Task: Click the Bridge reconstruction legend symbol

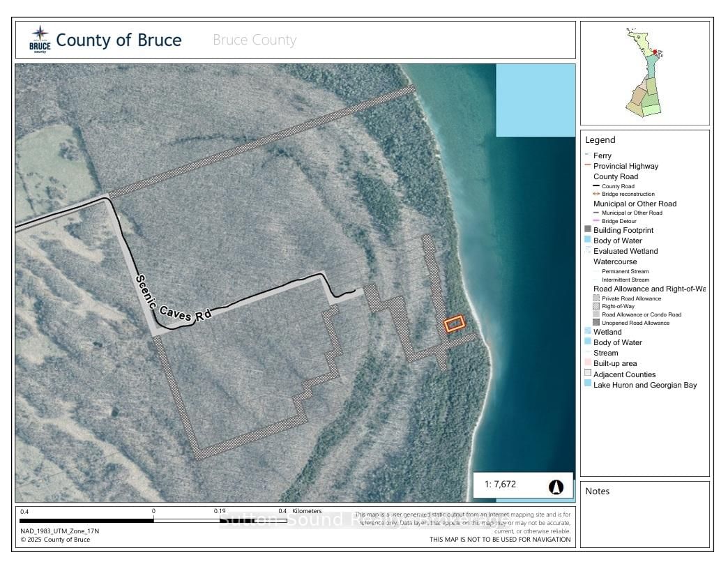Action: click(596, 194)
